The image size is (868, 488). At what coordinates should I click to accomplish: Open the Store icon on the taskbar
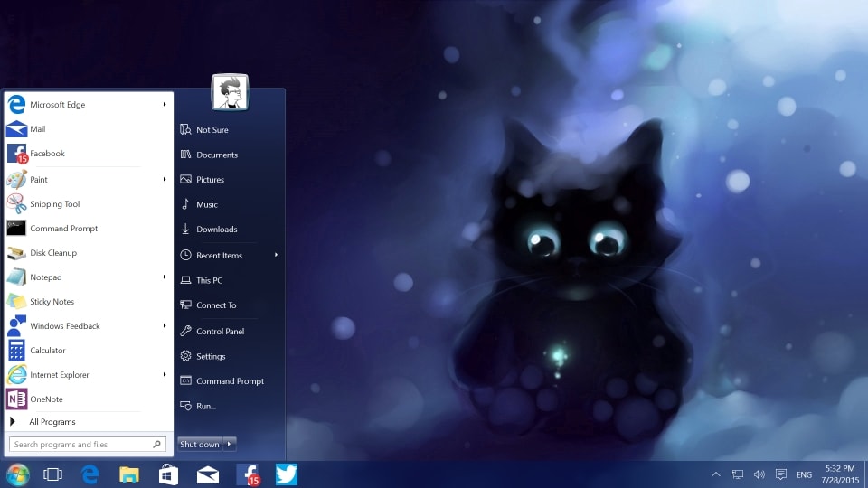click(x=168, y=474)
